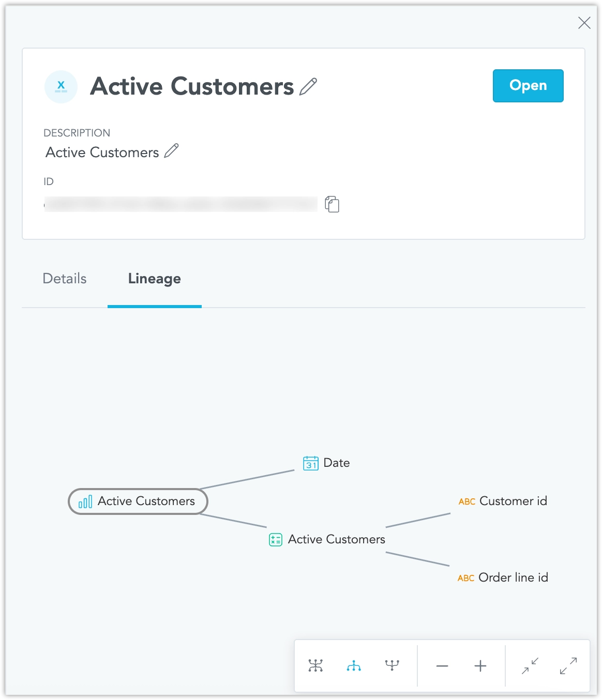Click the Date node in the graph
Image resolution: width=602 pixels, height=700 pixels.
click(x=327, y=463)
